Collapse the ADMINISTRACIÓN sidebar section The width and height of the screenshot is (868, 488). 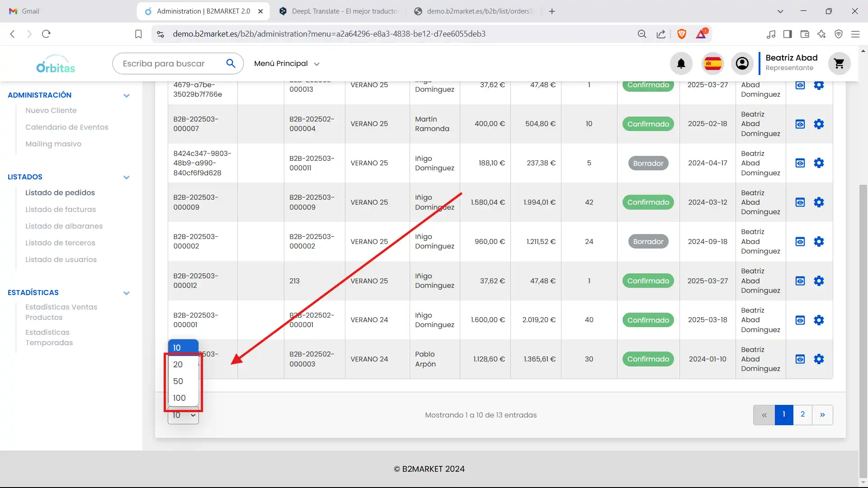[127, 95]
